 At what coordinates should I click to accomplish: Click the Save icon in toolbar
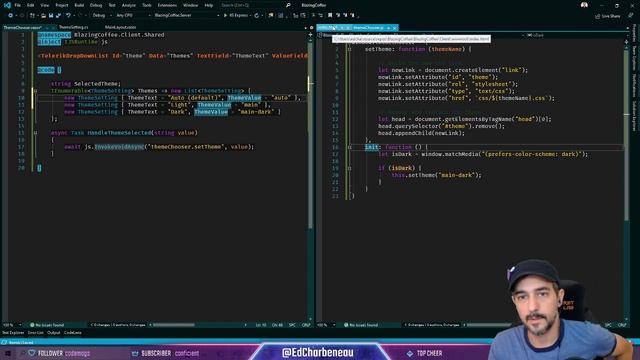[x=51, y=16]
